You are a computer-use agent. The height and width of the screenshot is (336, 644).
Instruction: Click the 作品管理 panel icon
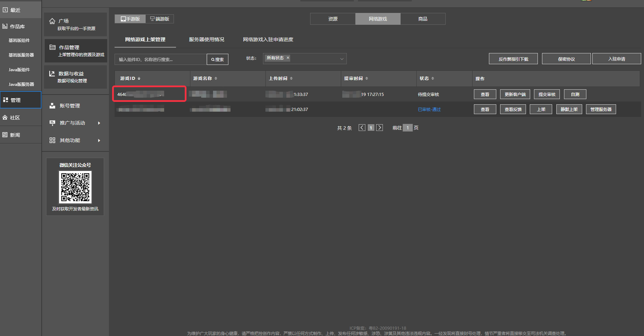pos(52,47)
